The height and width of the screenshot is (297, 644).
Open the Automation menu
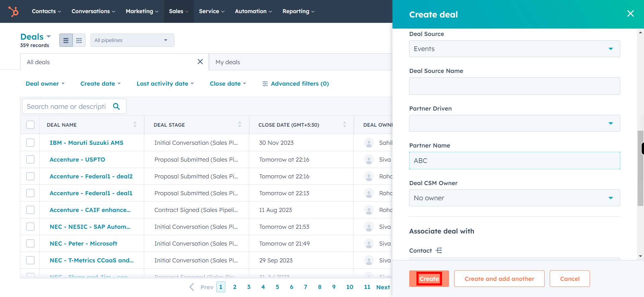click(x=253, y=11)
